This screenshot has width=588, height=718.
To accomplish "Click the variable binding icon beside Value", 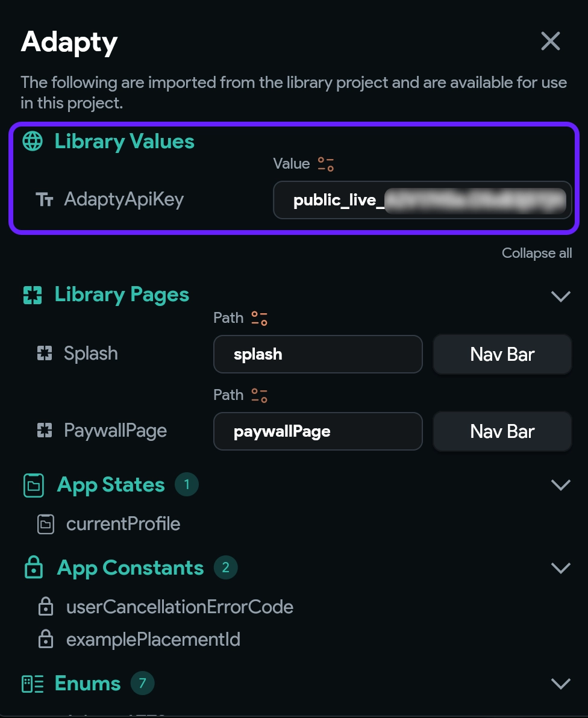I will pyautogui.click(x=325, y=163).
